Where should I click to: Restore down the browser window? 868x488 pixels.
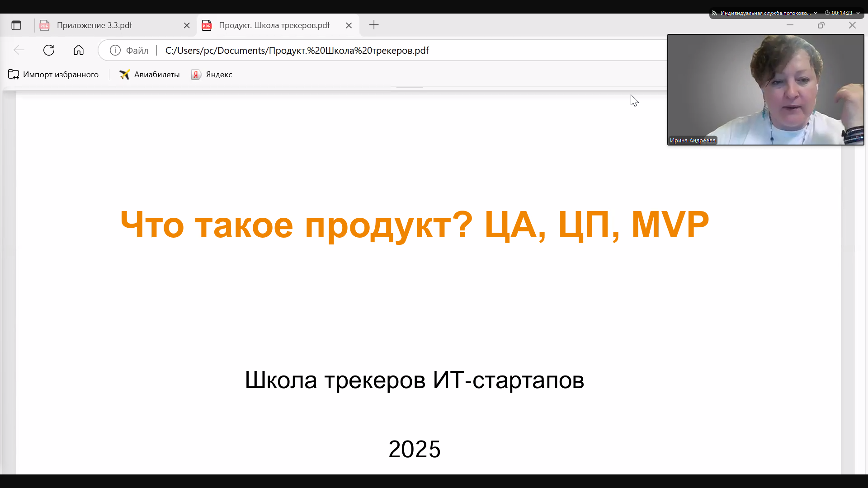[821, 25]
